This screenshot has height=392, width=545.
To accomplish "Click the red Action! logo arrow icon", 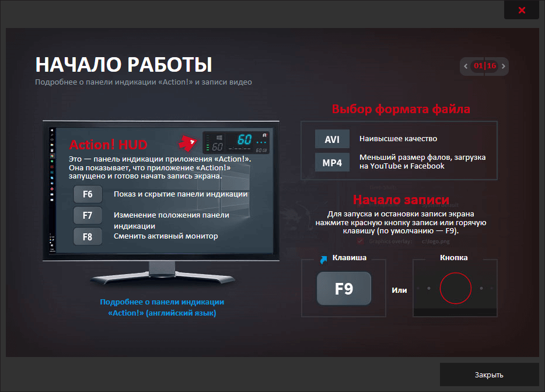I will 187,143.
